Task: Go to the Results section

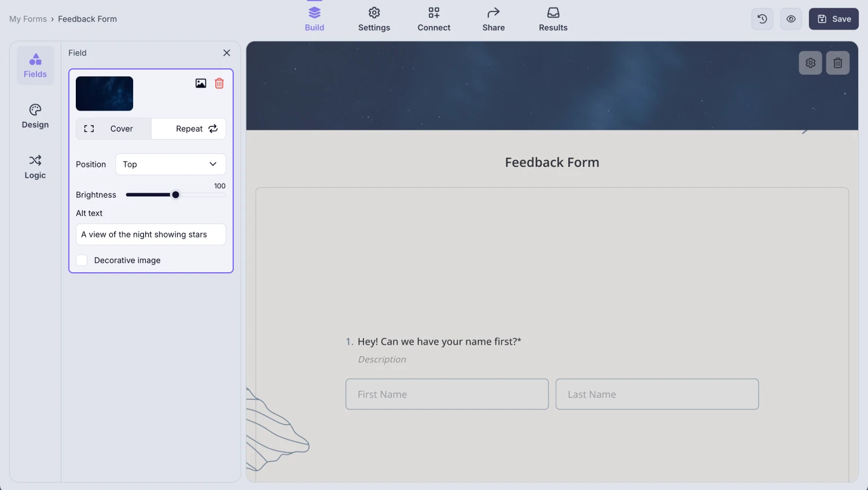Action: click(x=553, y=19)
